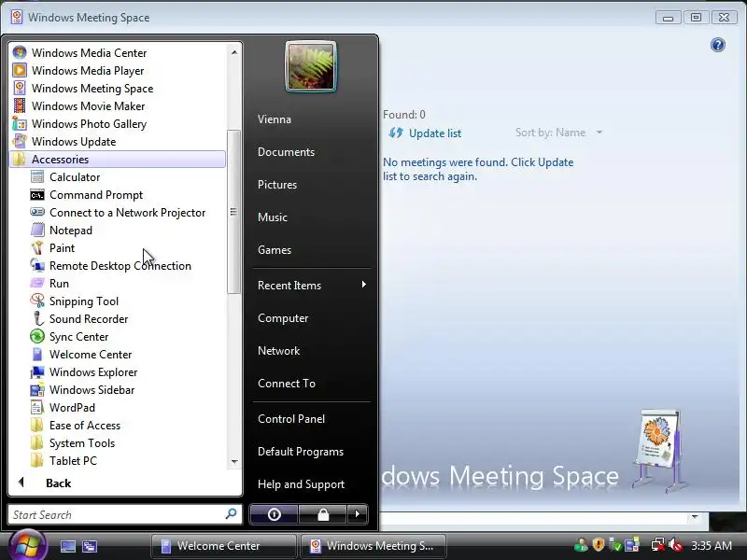Image resolution: width=747 pixels, height=560 pixels.
Task: Open Help and Support
Action: pos(301,484)
